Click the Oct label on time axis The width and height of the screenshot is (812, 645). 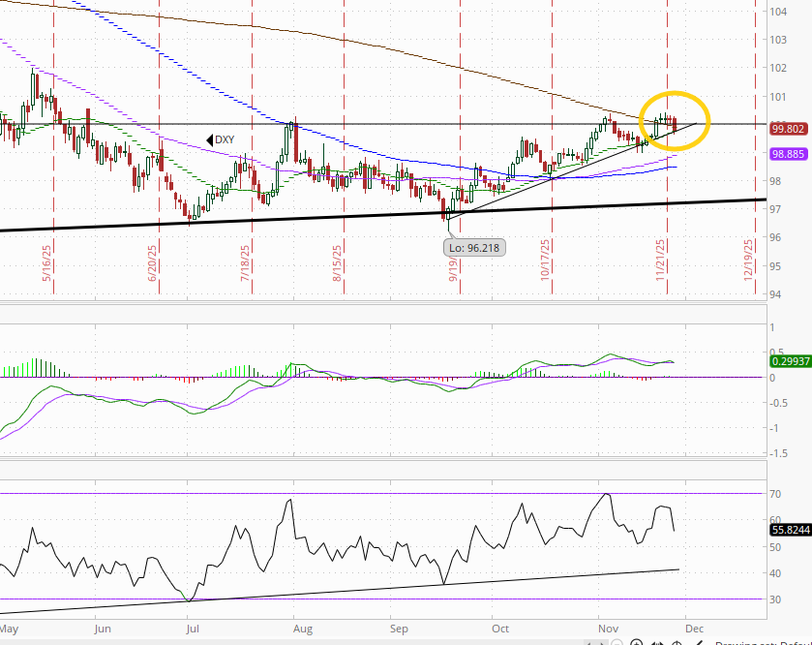point(500,629)
